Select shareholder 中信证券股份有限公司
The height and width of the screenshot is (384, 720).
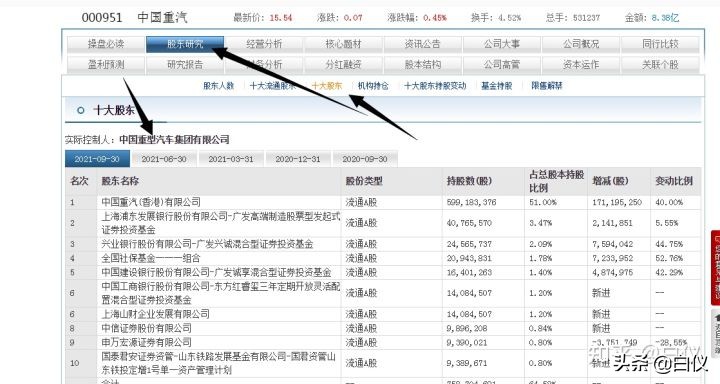tap(146, 328)
